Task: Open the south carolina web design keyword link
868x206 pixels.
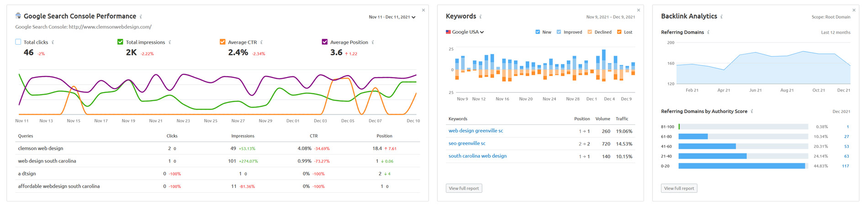Action: 477,156
